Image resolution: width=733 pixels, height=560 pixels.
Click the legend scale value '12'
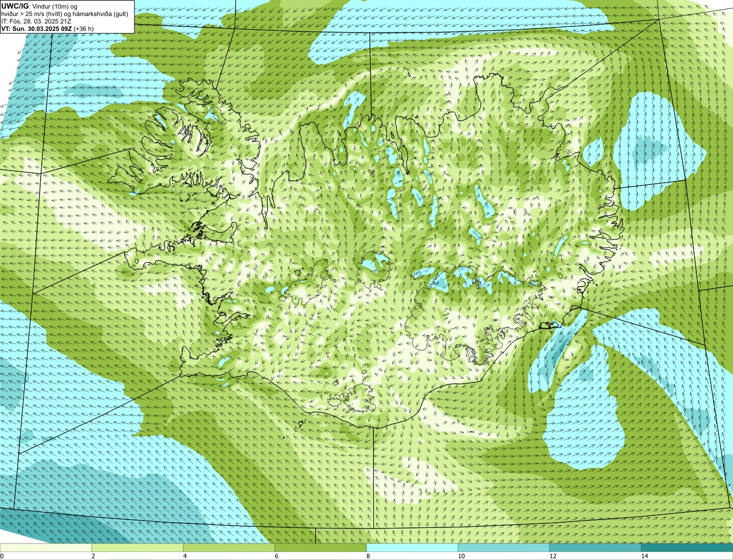click(x=553, y=556)
